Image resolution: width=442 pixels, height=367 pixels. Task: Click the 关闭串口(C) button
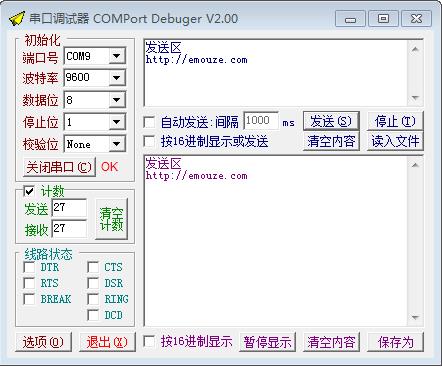coord(59,167)
